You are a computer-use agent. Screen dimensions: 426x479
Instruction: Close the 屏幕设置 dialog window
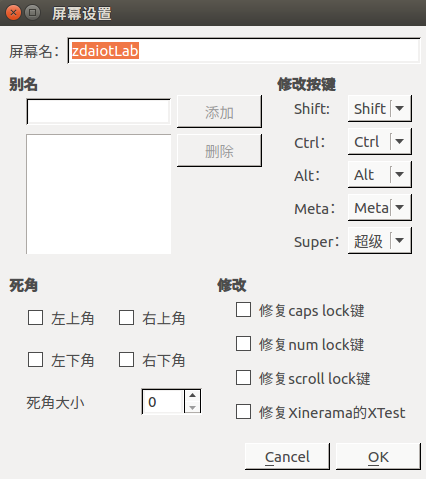click(13, 13)
